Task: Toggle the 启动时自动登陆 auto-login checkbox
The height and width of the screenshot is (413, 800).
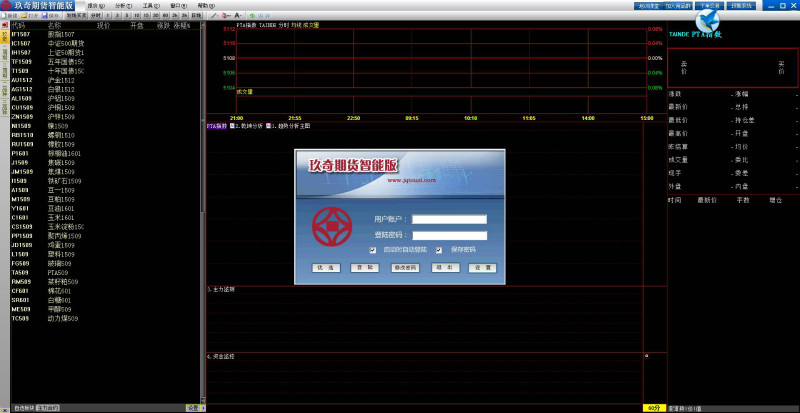Action: (373, 249)
